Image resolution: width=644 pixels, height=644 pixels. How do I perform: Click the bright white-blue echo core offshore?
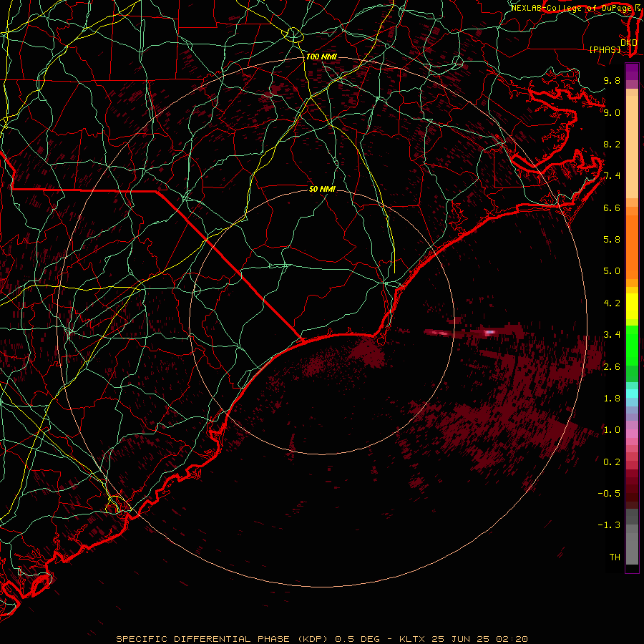tap(489, 333)
